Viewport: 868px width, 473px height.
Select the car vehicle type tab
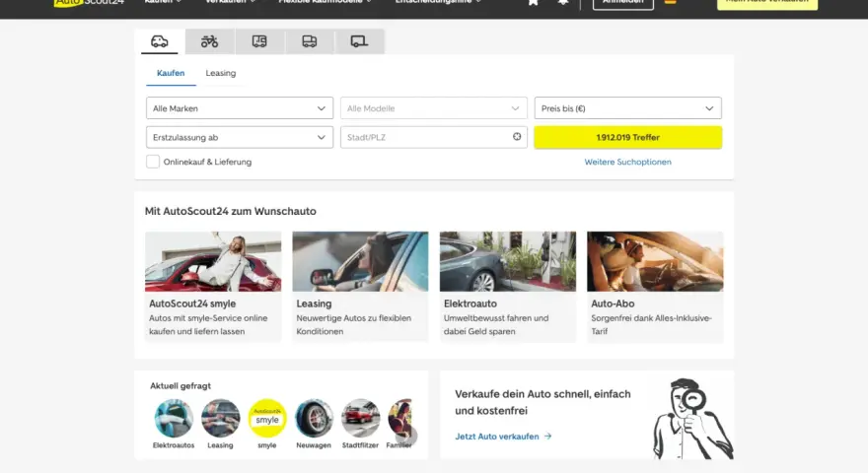(x=160, y=41)
